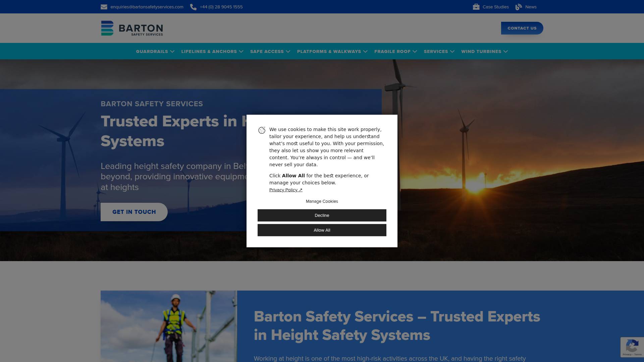
Task: Call the +44 (0) 28 9045 1555 phone link
Action: 221,6
